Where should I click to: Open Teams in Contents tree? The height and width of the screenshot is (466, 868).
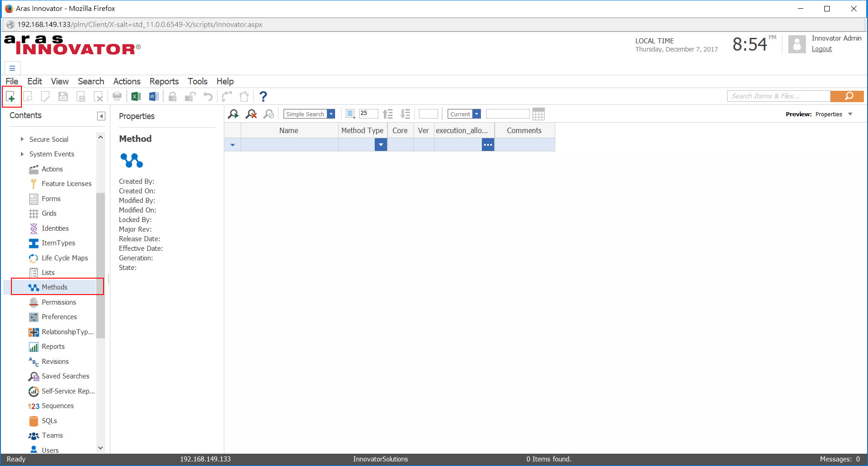coord(52,435)
